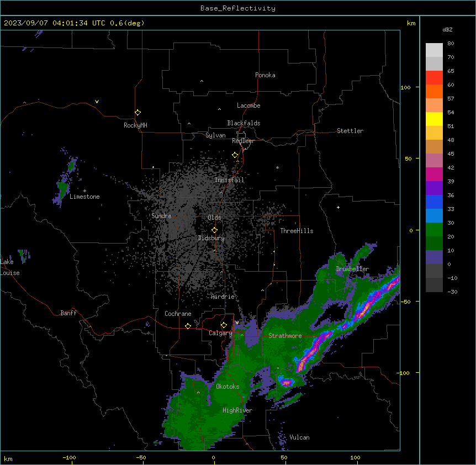
Task: Click the Drumheller label
Action: coord(352,269)
